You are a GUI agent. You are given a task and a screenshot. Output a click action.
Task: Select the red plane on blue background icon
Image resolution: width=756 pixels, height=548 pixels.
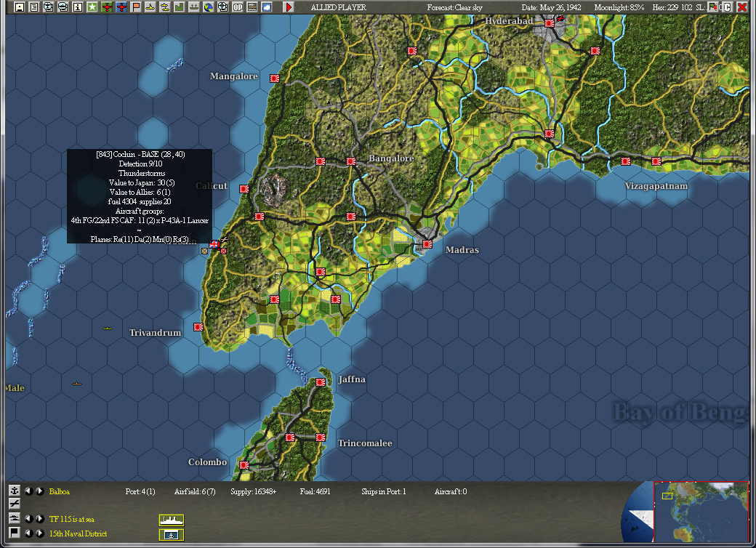tap(121, 7)
